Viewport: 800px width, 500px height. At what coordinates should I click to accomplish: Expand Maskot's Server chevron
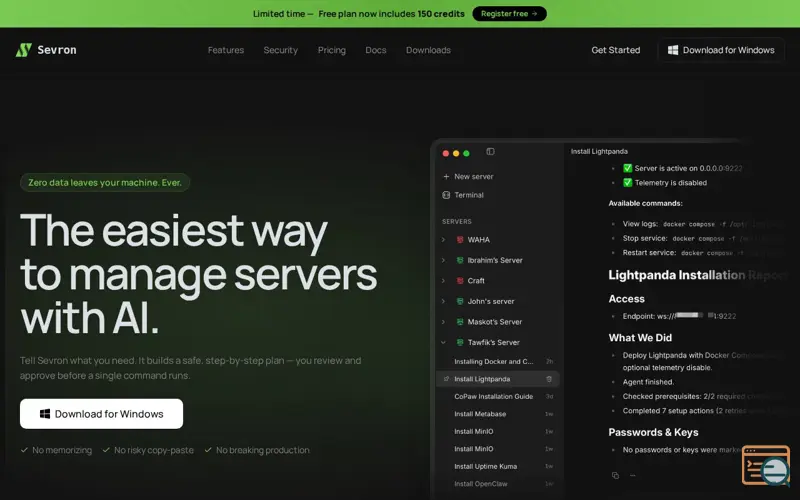(x=443, y=322)
